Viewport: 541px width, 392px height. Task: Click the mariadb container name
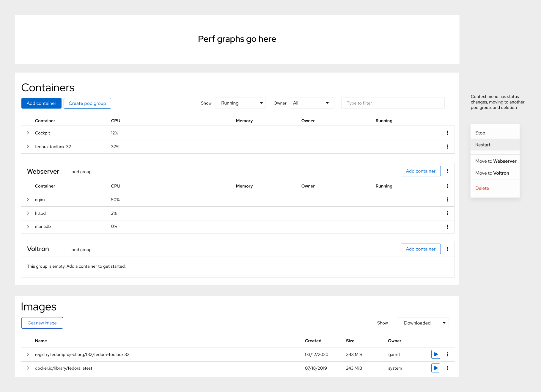pos(43,226)
